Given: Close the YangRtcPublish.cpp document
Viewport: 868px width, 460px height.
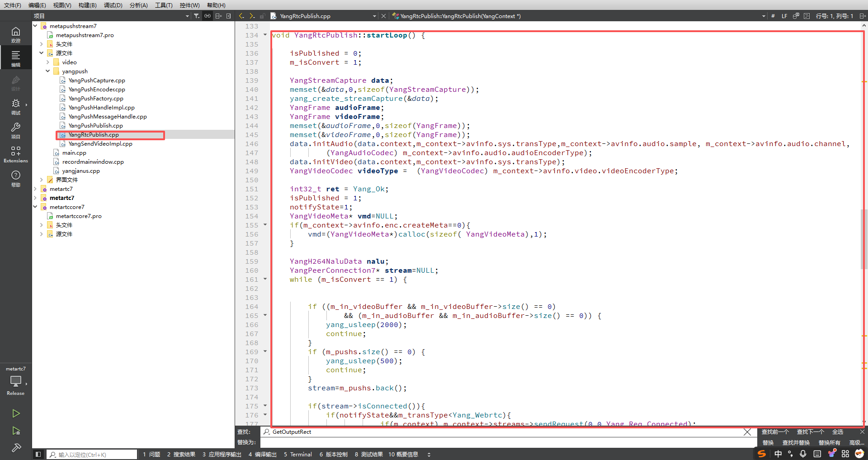Looking at the screenshot, I should point(383,16).
